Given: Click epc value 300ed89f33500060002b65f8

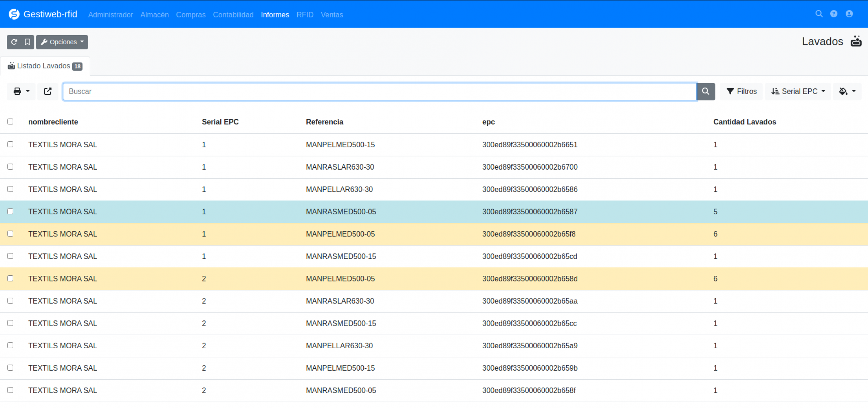Looking at the screenshot, I should [x=529, y=234].
